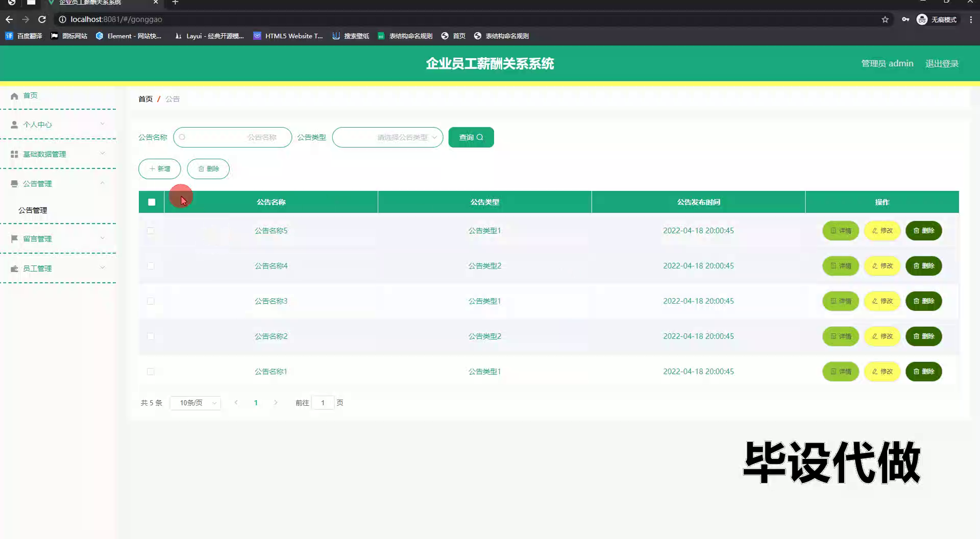Open browser three-dot menu
Screen dimensions: 980x539
[971, 19]
